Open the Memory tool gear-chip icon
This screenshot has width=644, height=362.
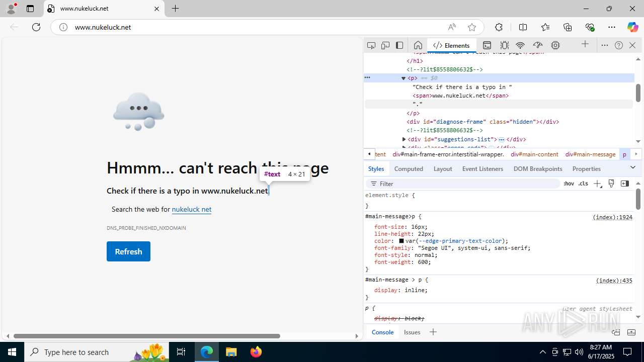[x=555, y=45]
